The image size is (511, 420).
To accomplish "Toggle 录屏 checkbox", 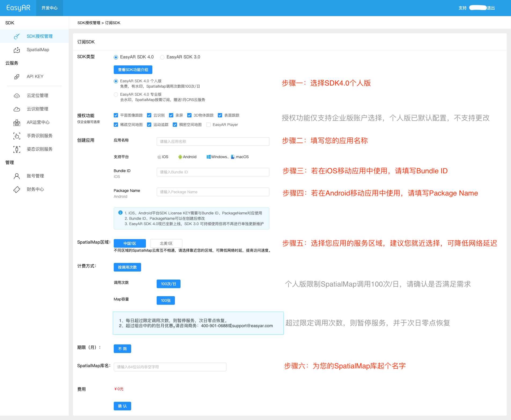I will click(171, 115).
